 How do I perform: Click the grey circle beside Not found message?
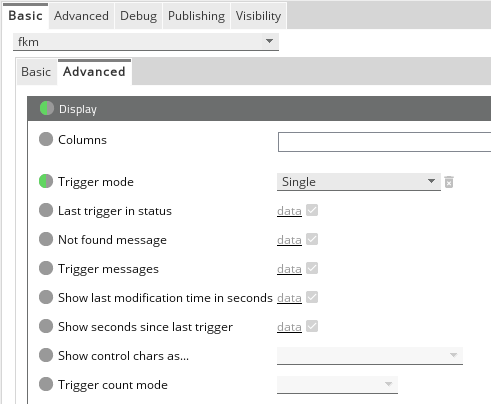46,239
